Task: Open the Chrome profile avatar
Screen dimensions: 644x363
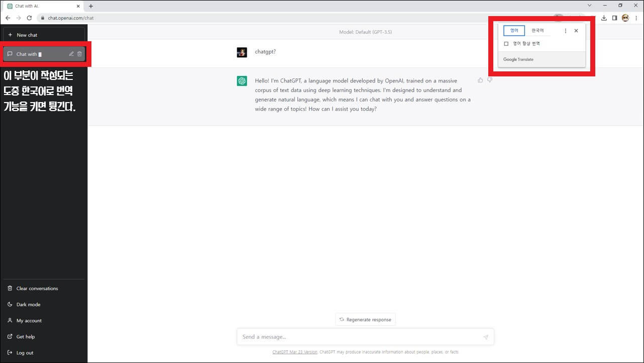Action: click(x=625, y=18)
